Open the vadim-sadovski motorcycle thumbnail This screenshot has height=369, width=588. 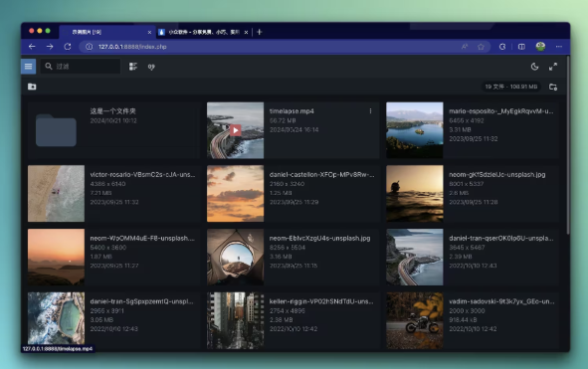(415, 320)
